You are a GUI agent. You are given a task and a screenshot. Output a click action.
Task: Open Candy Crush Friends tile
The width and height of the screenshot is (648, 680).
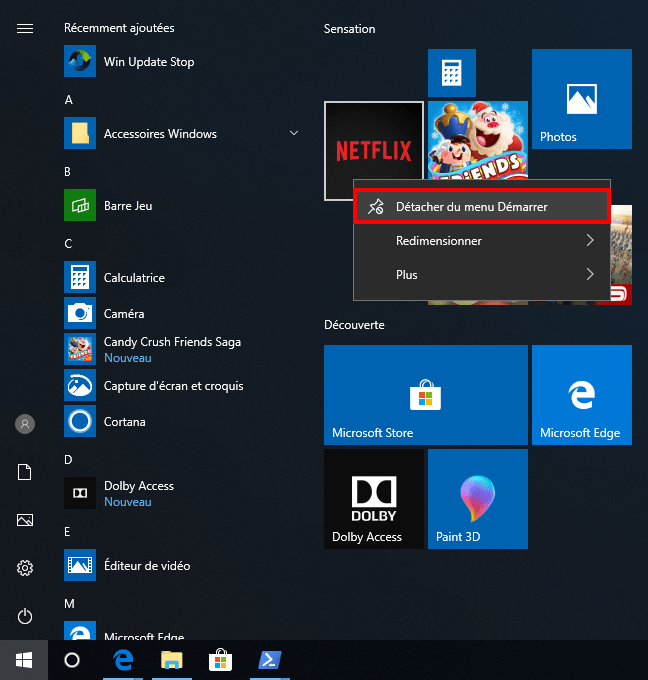[x=478, y=140]
